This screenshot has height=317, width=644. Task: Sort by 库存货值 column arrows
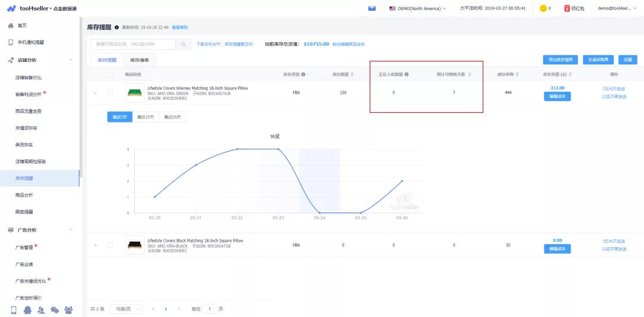pos(570,75)
